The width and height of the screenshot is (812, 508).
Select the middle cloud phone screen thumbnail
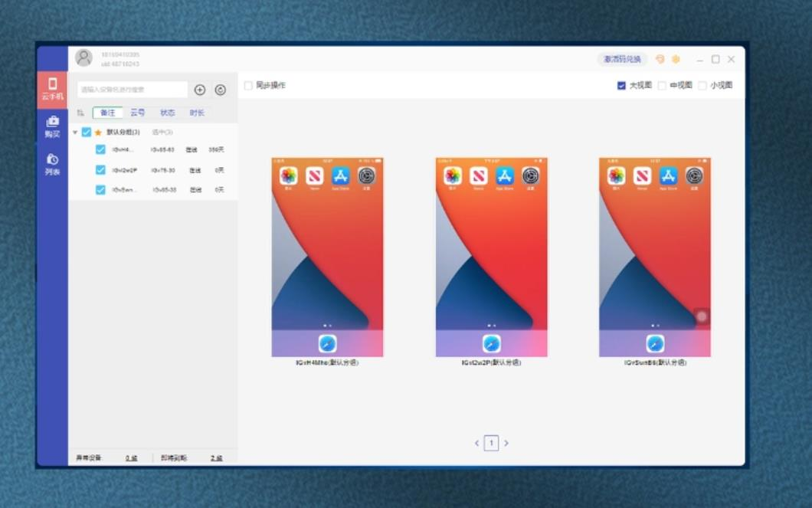coord(492,257)
